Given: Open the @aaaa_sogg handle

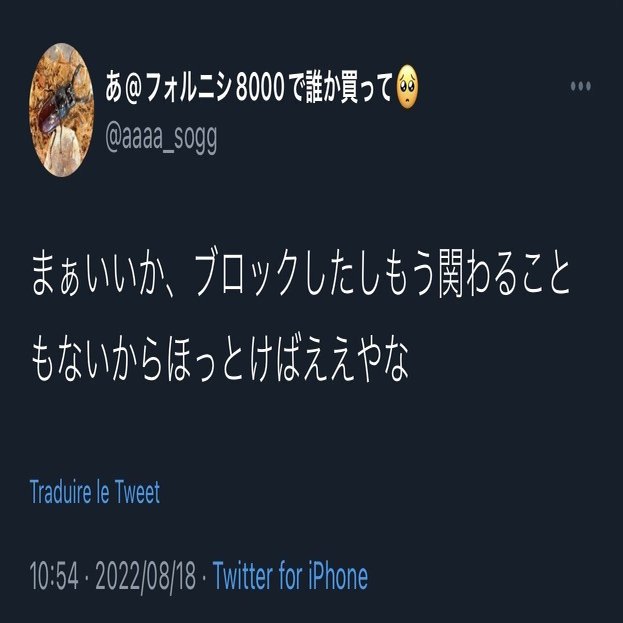Looking at the screenshot, I should (161, 138).
